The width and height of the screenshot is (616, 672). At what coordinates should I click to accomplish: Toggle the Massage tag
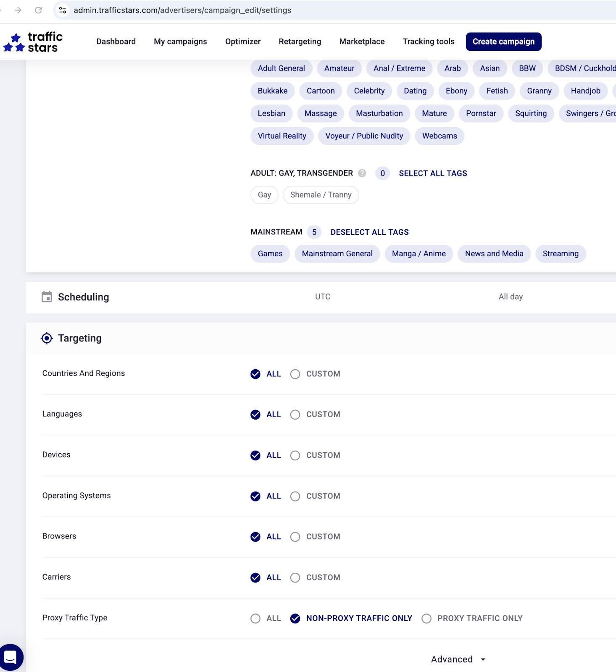[x=321, y=113]
